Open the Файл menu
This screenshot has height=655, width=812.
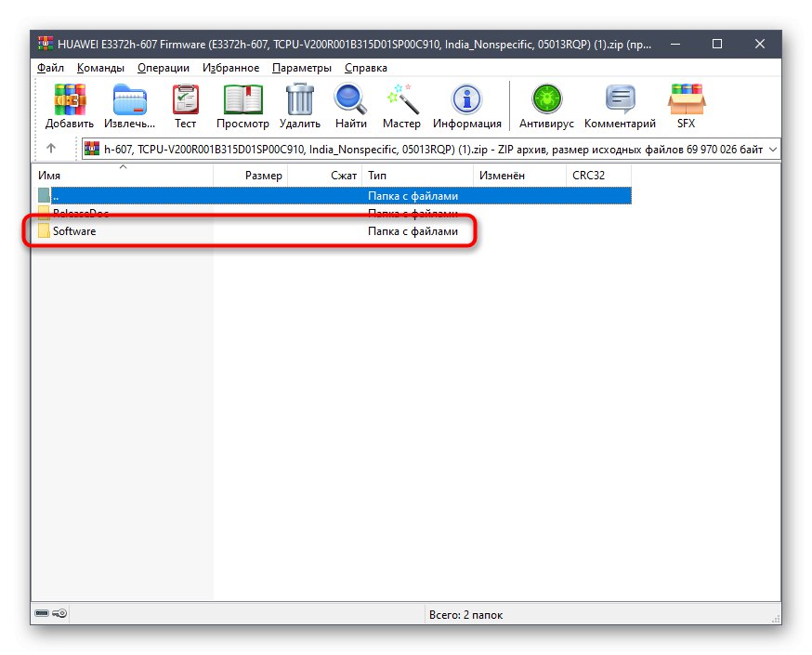pyautogui.click(x=50, y=68)
